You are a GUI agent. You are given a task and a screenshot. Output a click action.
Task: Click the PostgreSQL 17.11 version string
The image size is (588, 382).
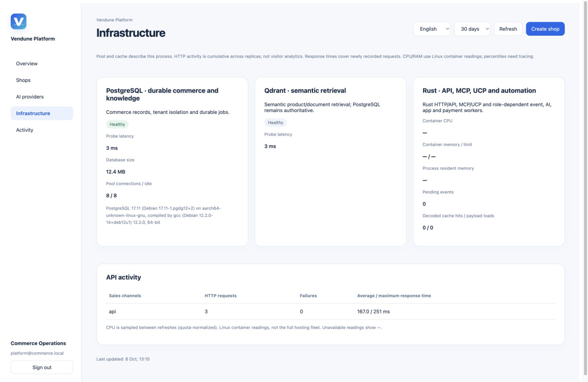pyautogui.click(x=163, y=215)
